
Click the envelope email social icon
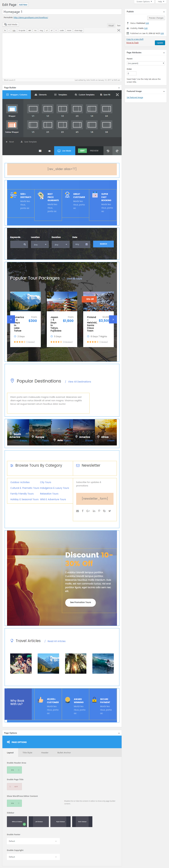(x=78, y=511)
